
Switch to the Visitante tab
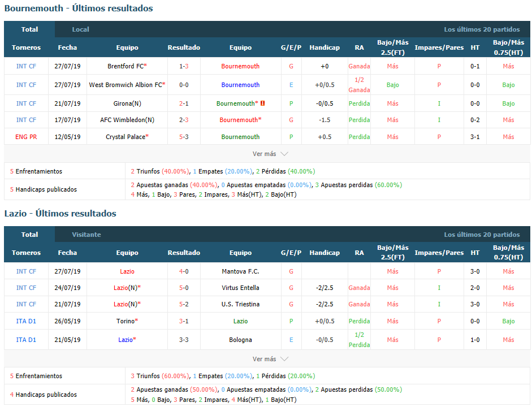[86, 235]
